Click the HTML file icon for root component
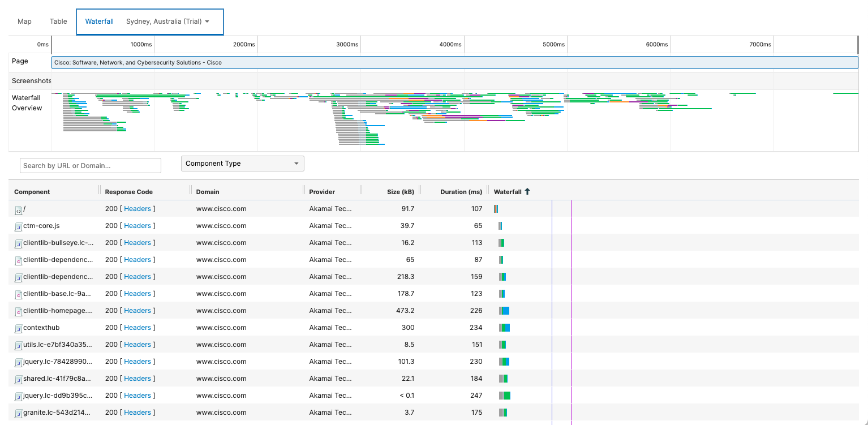 (18, 209)
